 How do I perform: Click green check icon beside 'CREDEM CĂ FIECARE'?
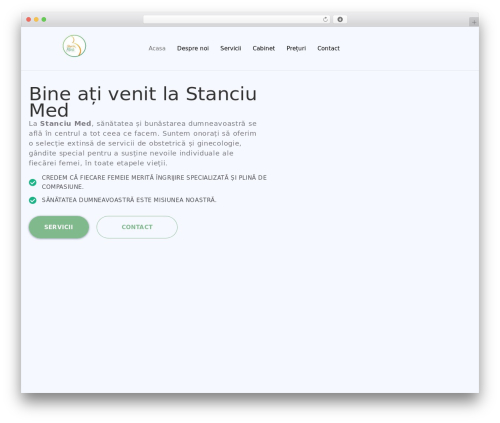point(33,182)
